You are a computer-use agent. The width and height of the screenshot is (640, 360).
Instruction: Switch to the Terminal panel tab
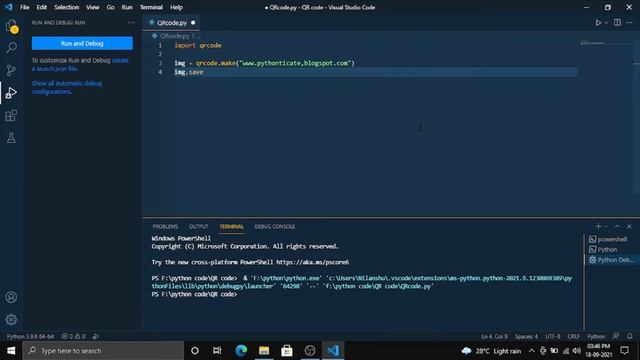coord(231,226)
